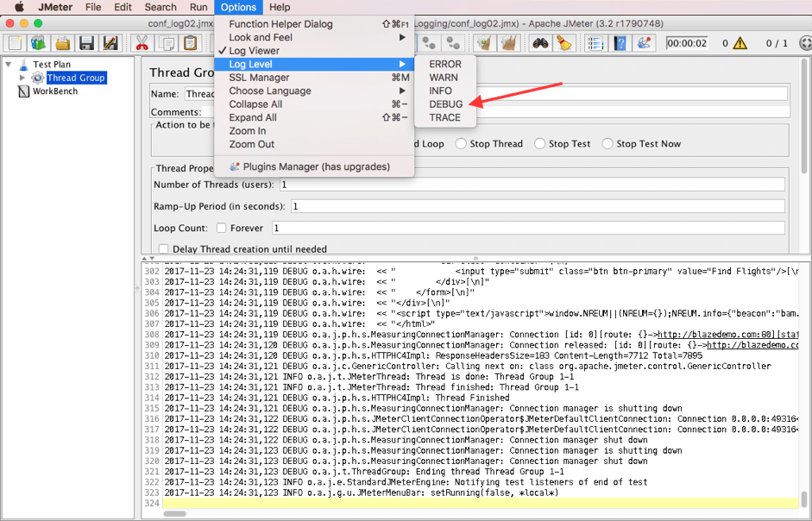The image size is (812, 521).
Task: Select the WorkBench tree item
Action: [55, 91]
